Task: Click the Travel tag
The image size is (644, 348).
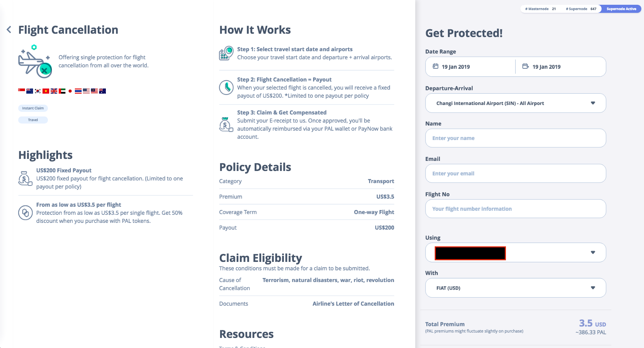Action: click(x=33, y=120)
